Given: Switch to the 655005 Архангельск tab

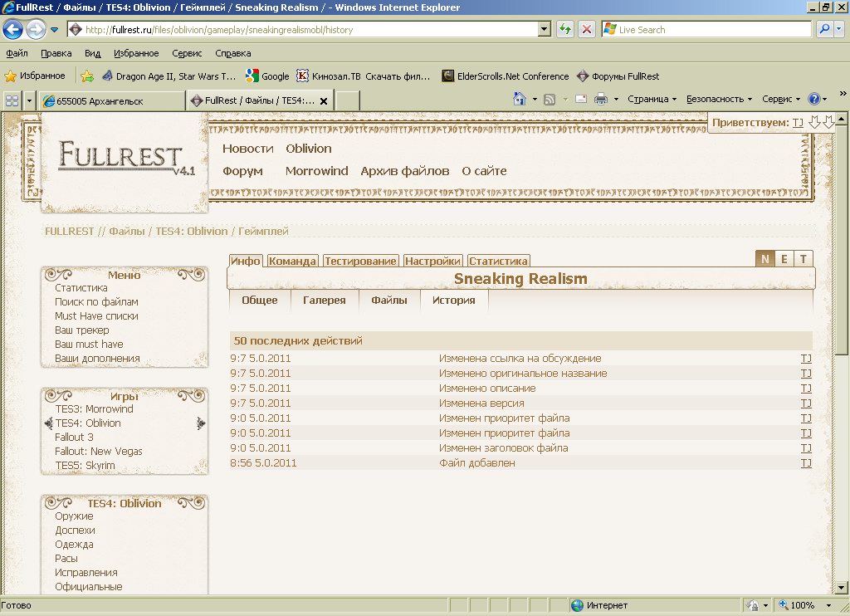Looking at the screenshot, I should (112, 100).
